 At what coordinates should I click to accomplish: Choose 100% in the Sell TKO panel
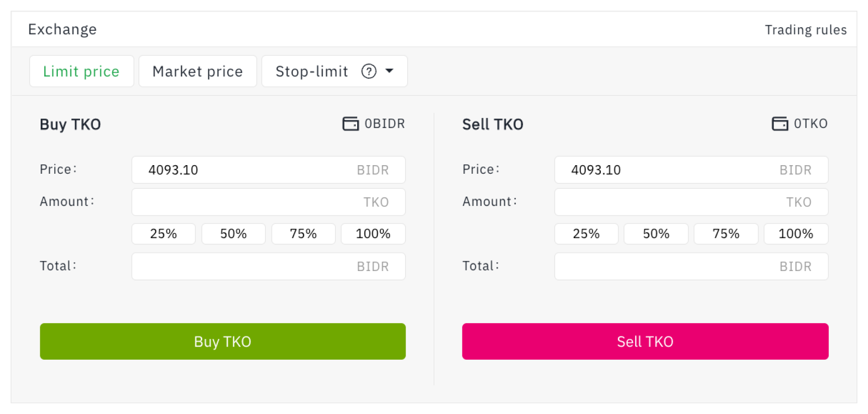point(796,234)
